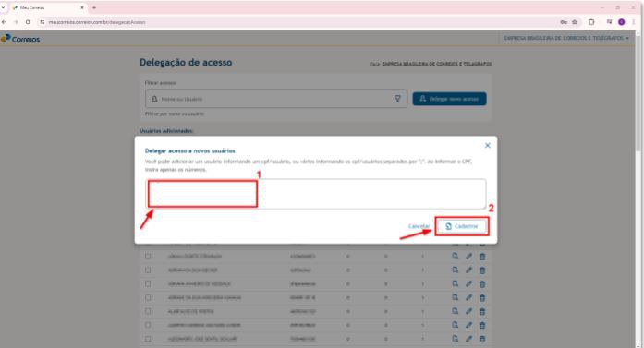The image size is (644, 348).
Task: Click the trash delete icon in the fifth visible row
Action: click(x=482, y=311)
